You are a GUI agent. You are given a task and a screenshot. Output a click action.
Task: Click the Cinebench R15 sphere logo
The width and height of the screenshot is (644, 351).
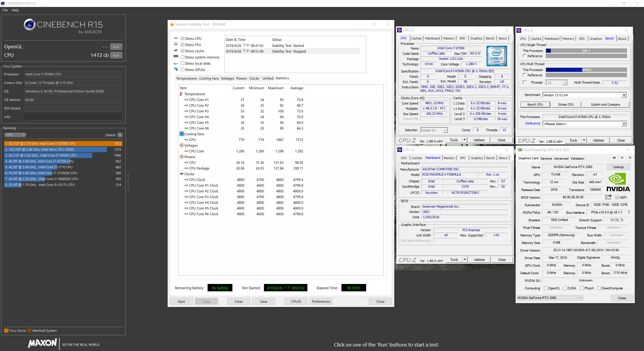(30, 25)
